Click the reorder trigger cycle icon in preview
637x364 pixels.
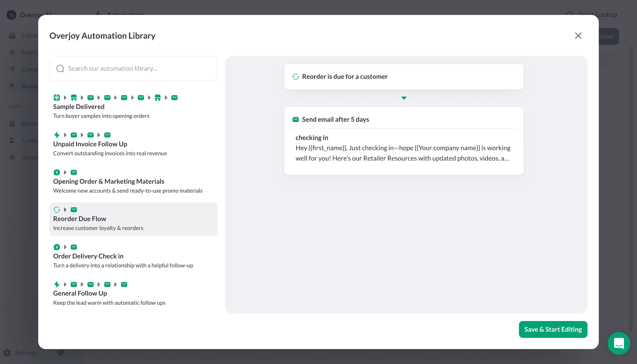coord(296,76)
